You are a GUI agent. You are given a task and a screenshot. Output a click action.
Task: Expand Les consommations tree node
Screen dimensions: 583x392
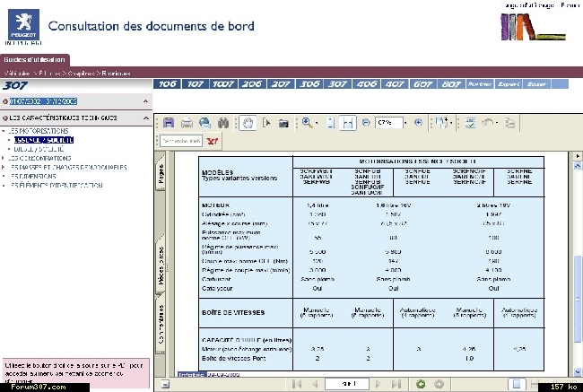click(x=4, y=158)
